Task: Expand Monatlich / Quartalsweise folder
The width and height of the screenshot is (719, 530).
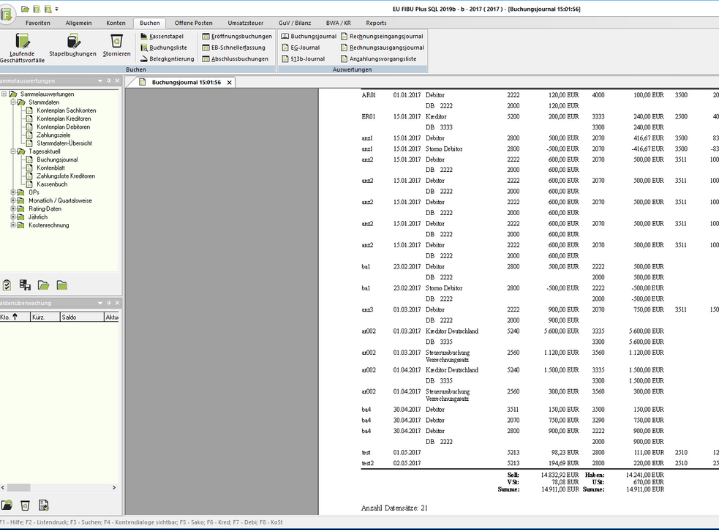Action: tap(13, 200)
